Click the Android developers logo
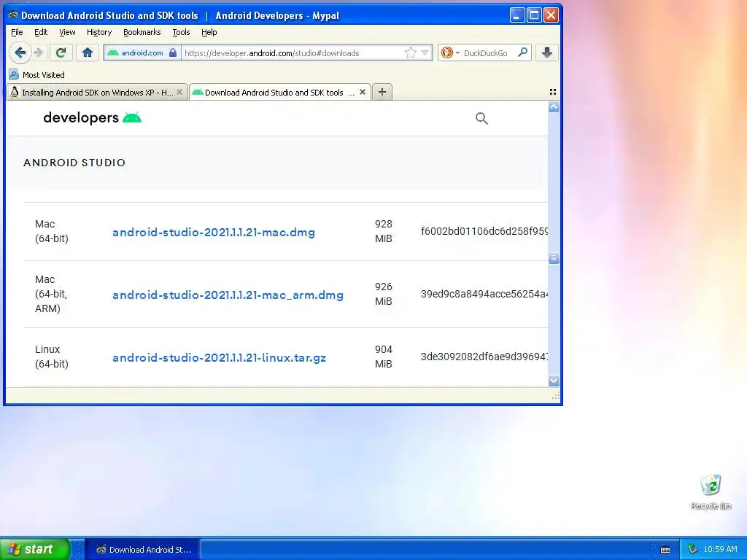Screen dimensions: 747x560 [x=93, y=117]
